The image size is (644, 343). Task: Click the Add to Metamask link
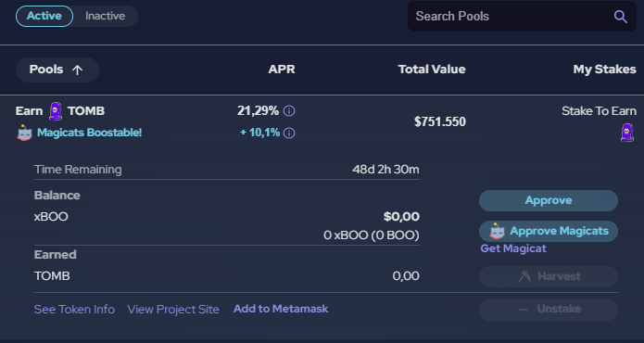(x=281, y=309)
